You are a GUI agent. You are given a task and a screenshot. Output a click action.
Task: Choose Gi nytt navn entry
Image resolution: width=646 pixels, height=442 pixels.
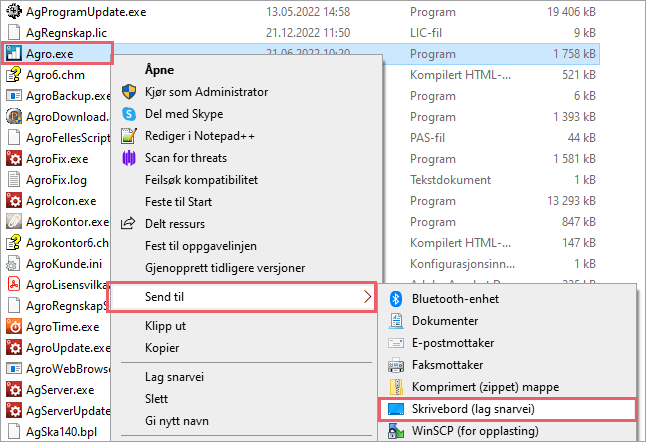[x=177, y=421]
